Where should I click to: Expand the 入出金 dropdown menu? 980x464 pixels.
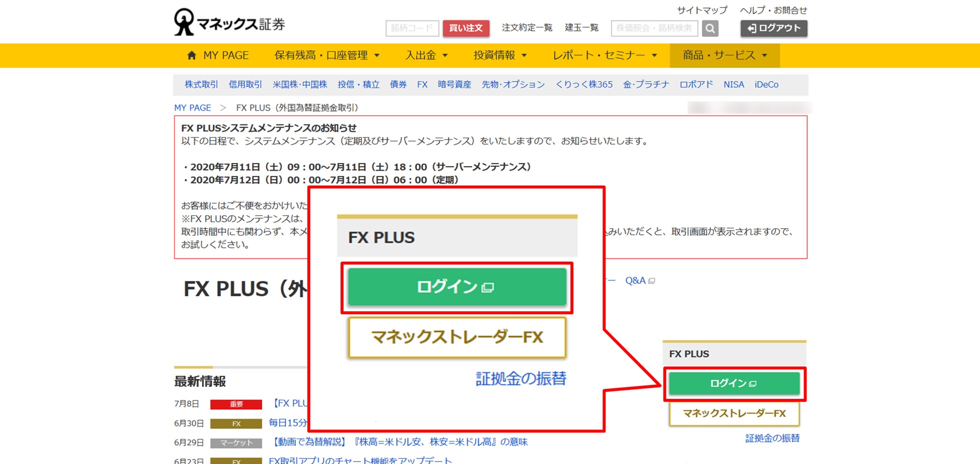(426, 56)
